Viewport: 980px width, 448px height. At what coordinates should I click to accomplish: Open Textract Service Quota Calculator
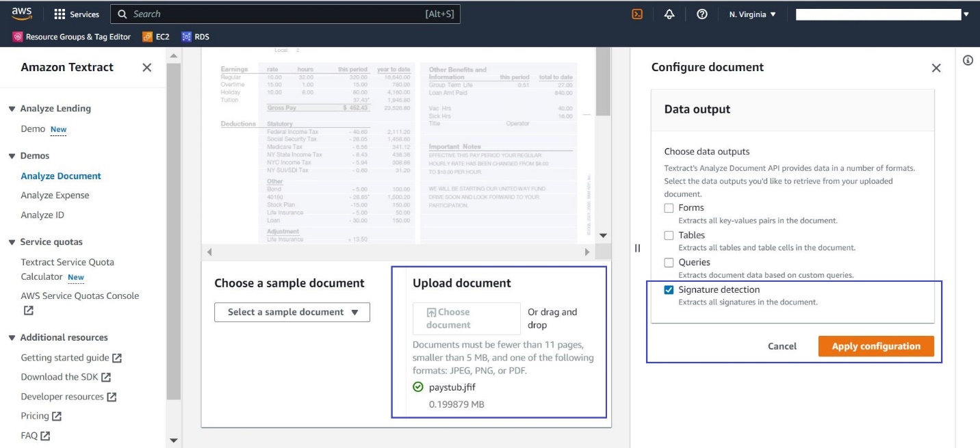(67, 269)
